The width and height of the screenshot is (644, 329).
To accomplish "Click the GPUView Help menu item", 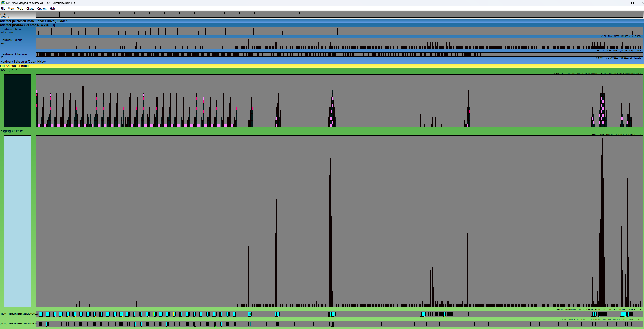I will [x=53, y=9].
